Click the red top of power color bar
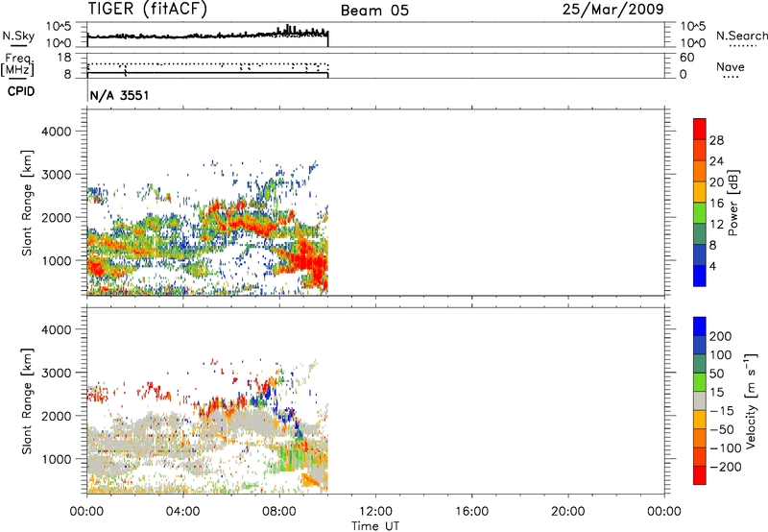 [700, 129]
